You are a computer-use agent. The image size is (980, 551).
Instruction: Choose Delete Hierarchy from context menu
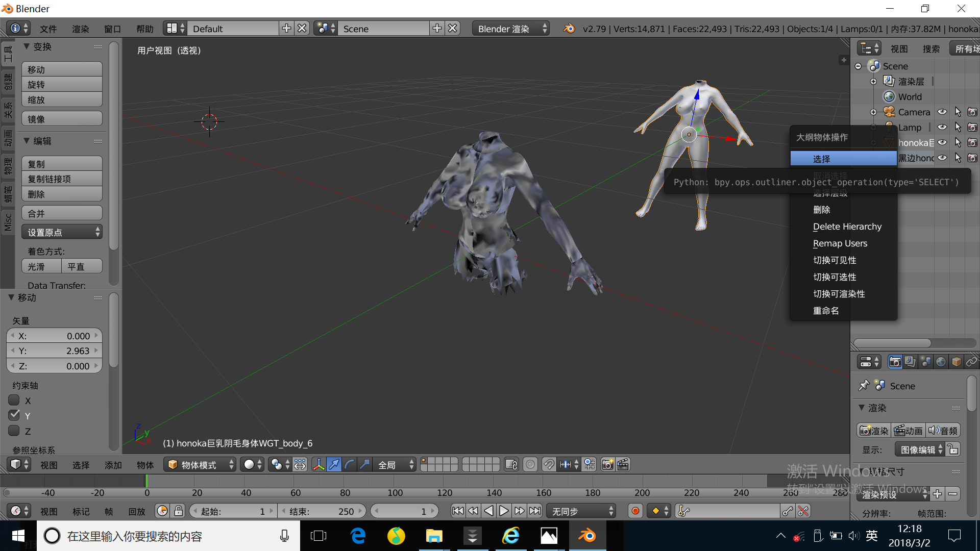pyautogui.click(x=847, y=227)
